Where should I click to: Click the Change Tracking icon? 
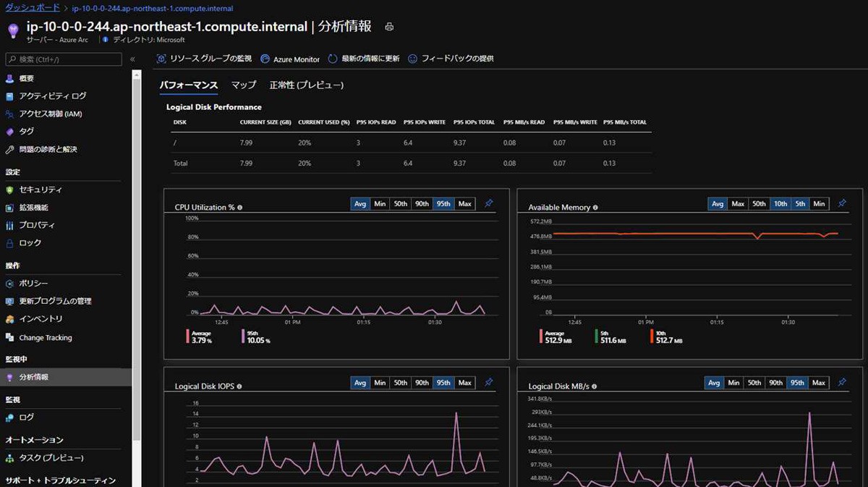[10, 337]
